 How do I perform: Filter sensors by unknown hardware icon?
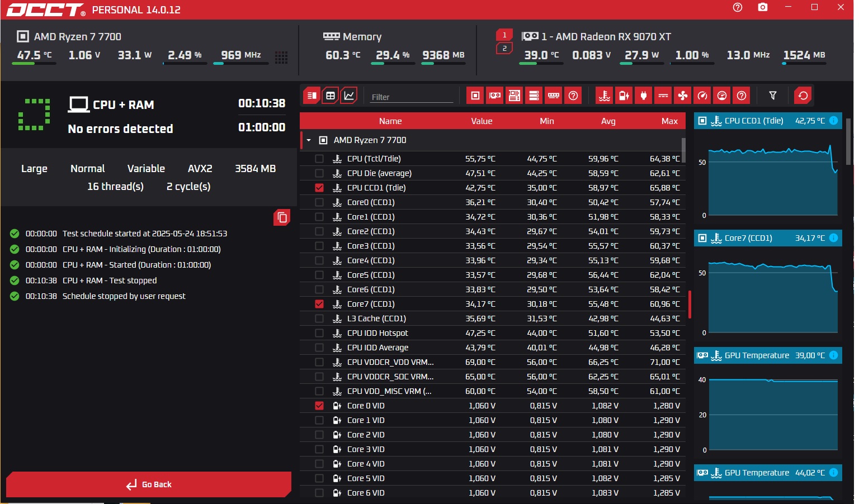(573, 96)
